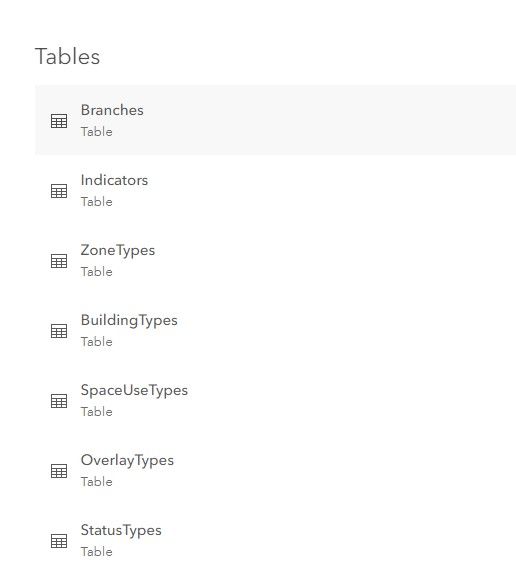Click the table icon beside Branches

click(59, 121)
